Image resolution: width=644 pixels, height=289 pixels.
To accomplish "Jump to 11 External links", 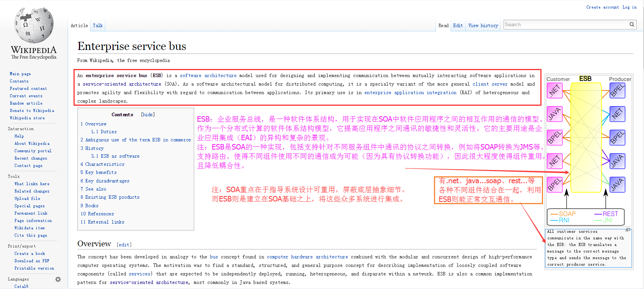I will [x=102, y=222].
